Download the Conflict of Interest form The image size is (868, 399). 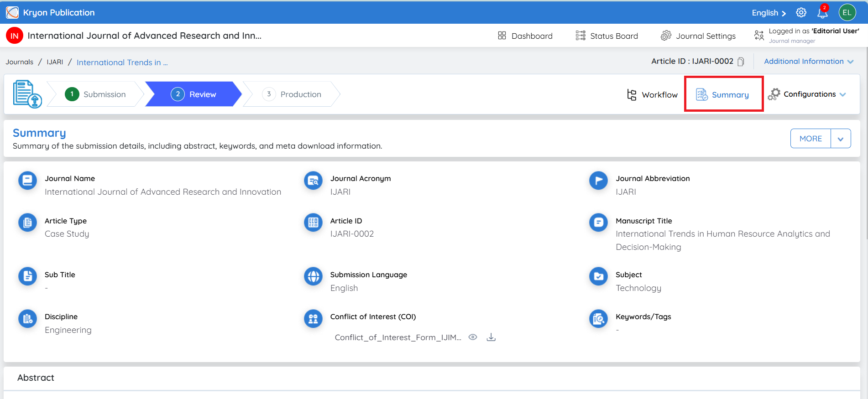[x=491, y=337]
